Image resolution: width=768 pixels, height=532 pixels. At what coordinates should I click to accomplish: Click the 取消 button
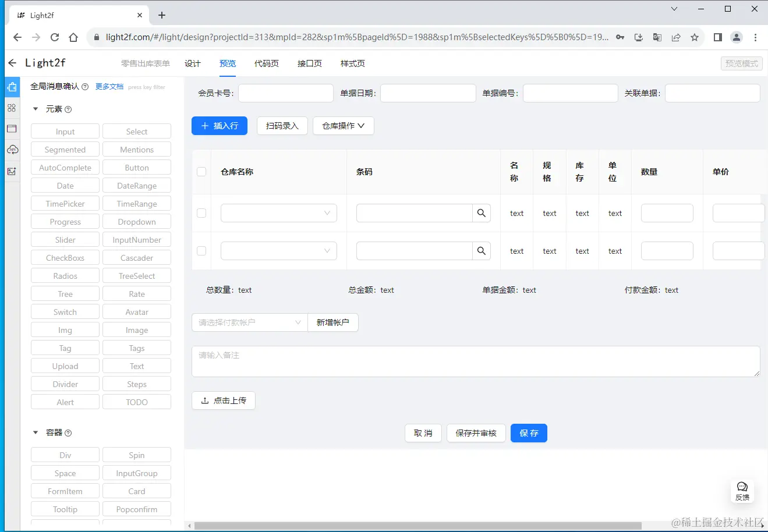coord(423,433)
